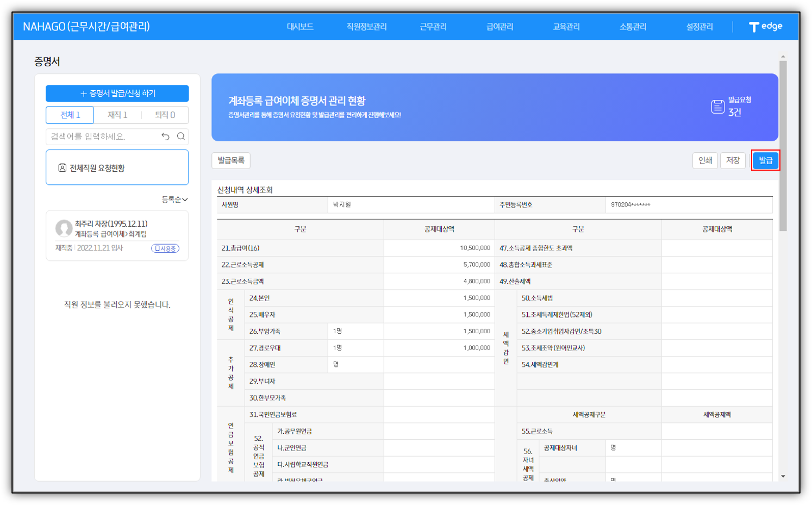Select the 퇴직 0 tab

coord(165,115)
